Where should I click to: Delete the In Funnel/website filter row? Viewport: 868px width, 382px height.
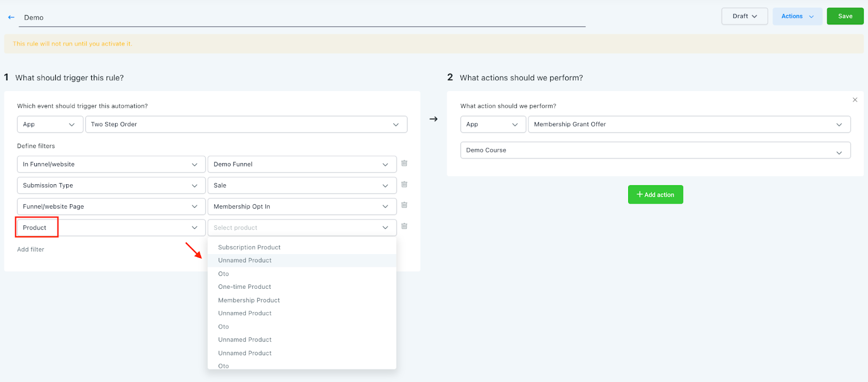point(404,163)
